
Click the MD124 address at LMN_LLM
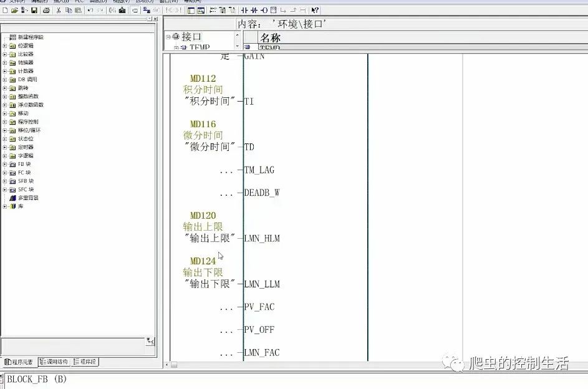click(x=203, y=261)
